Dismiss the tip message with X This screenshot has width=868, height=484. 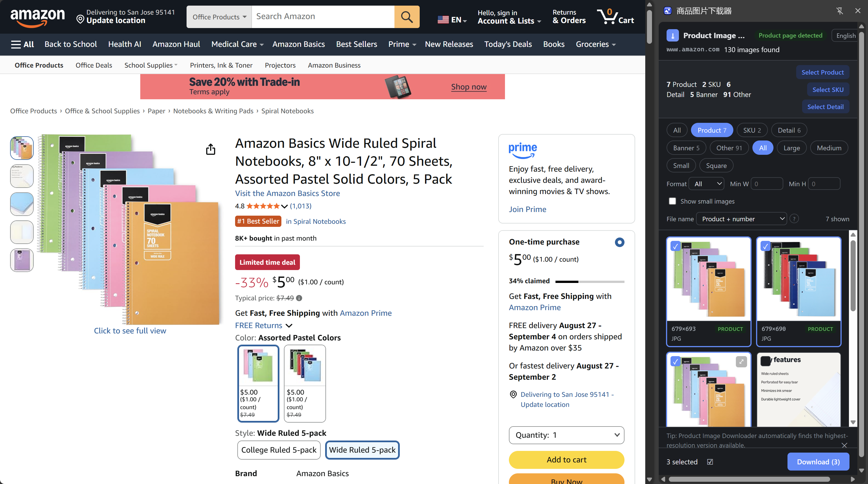tap(844, 445)
